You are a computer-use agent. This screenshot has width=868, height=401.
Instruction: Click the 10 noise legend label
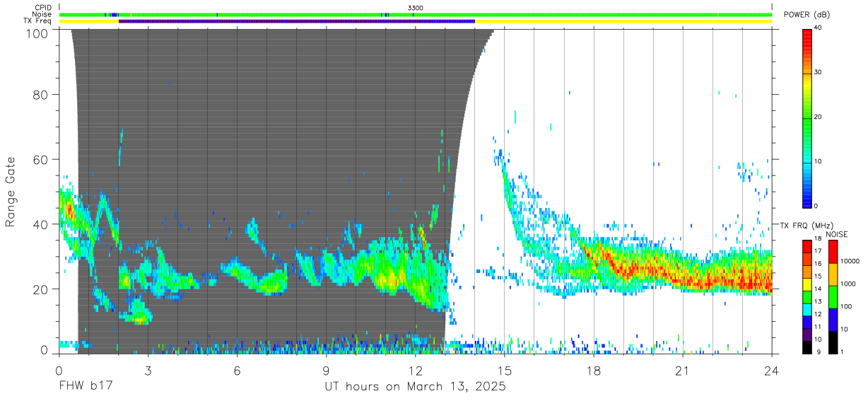pos(845,329)
